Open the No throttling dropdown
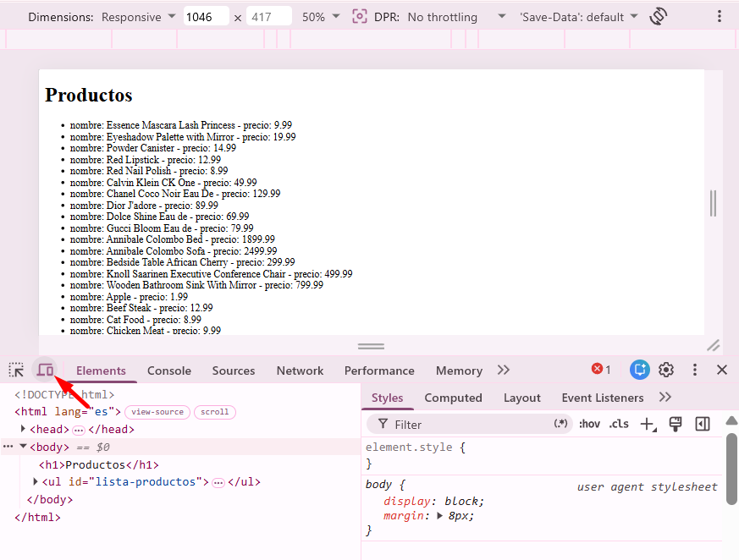The height and width of the screenshot is (560, 739). 456,17
